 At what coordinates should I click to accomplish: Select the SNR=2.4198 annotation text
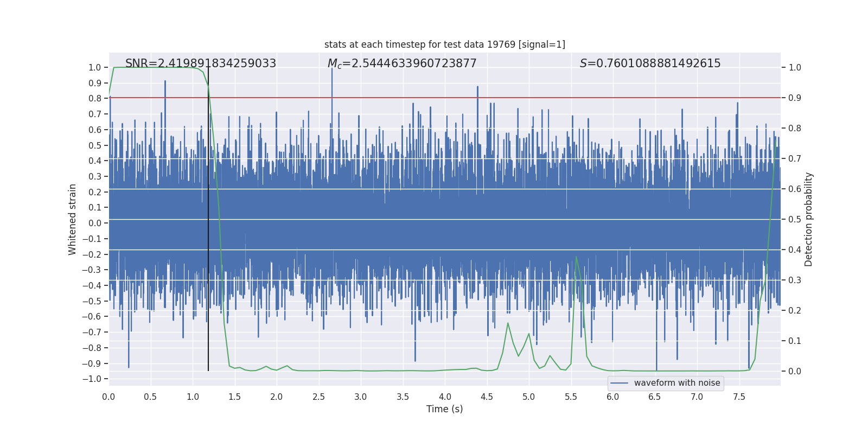coord(200,63)
